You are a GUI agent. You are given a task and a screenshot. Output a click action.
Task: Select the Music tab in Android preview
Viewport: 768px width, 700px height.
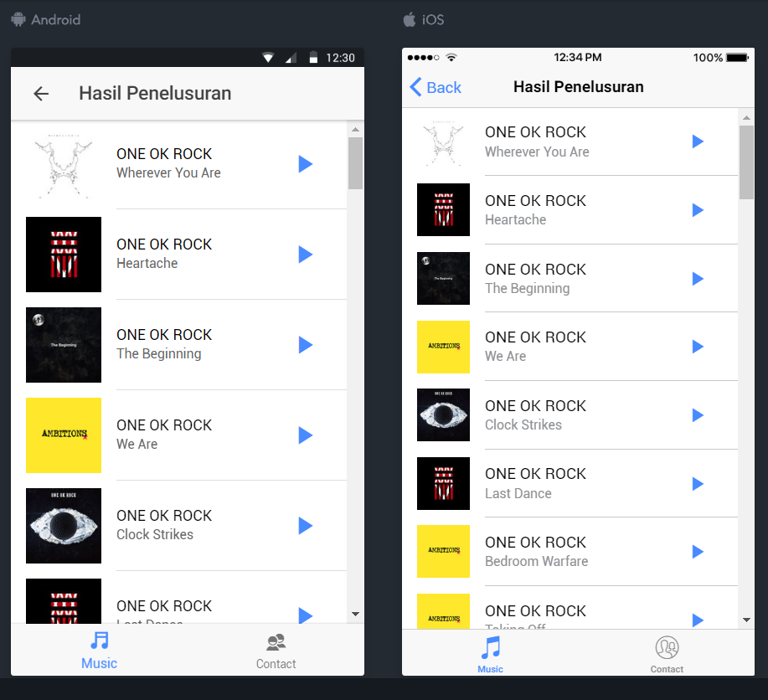point(100,650)
